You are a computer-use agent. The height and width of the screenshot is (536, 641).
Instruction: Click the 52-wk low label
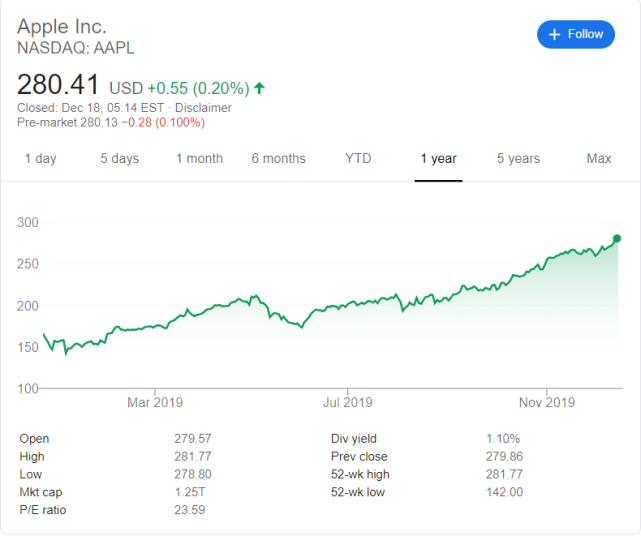[358, 492]
